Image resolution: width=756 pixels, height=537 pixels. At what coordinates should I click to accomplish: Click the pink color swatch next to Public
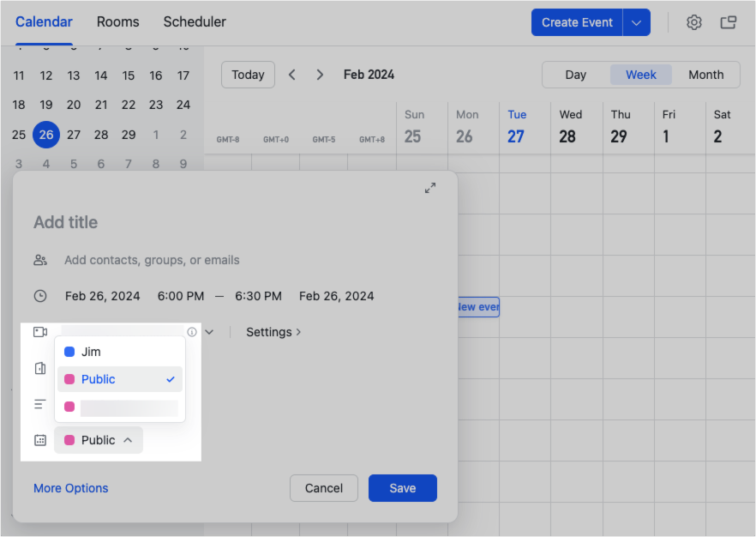69,378
